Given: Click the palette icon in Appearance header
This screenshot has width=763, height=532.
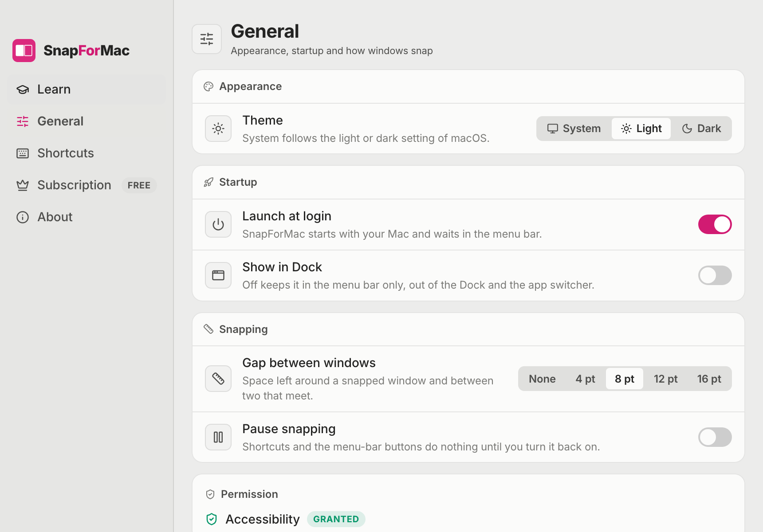Looking at the screenshot, I should [208, 86].
